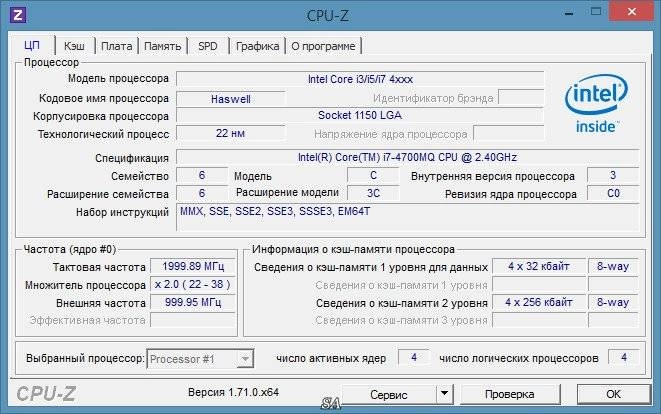661x414 pixels.
Task: Click the Версия 1.71.0.x64 label
Action: pyautogui.click(x=233, y=392)
